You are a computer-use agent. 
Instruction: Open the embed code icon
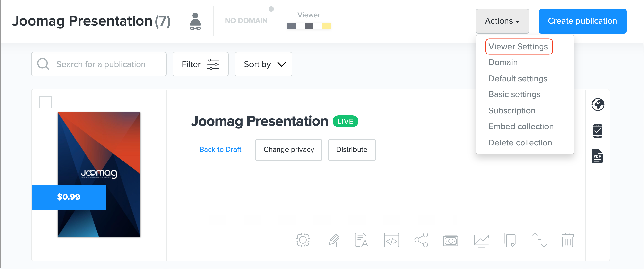tap(391, 240)
